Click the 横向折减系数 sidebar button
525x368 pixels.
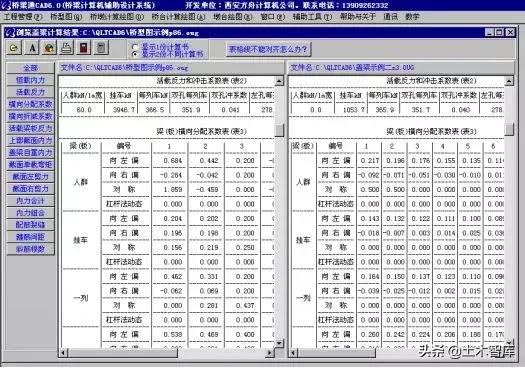point(30,116)
